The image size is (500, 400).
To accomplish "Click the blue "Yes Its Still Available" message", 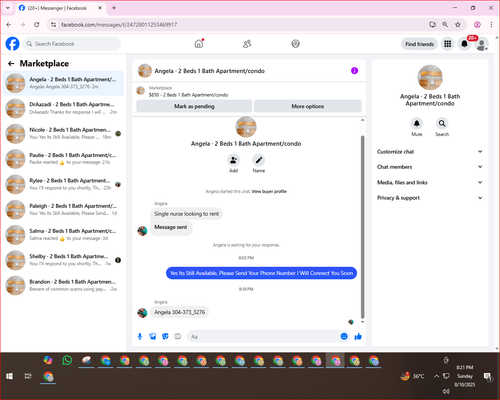I will pyautogui.click(x=261, y=273).
